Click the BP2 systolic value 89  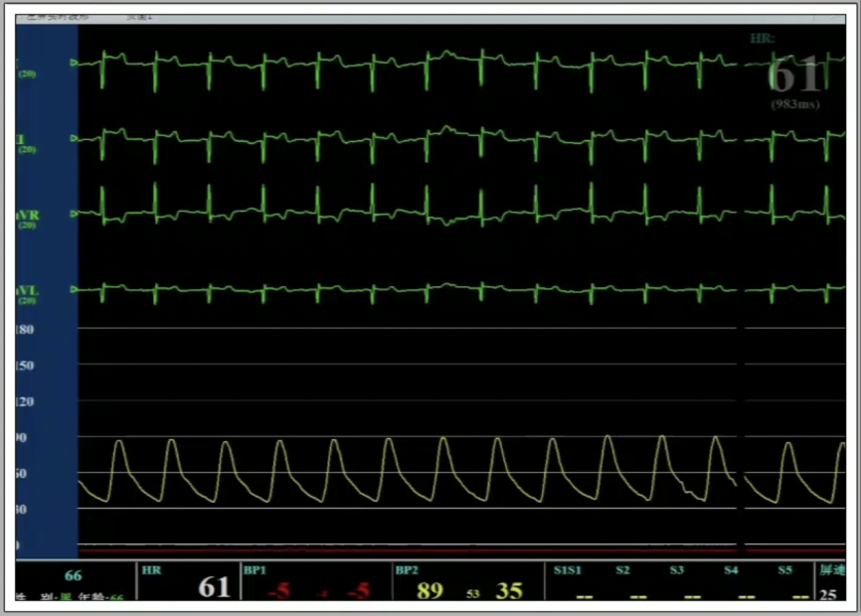coord(430,590)
